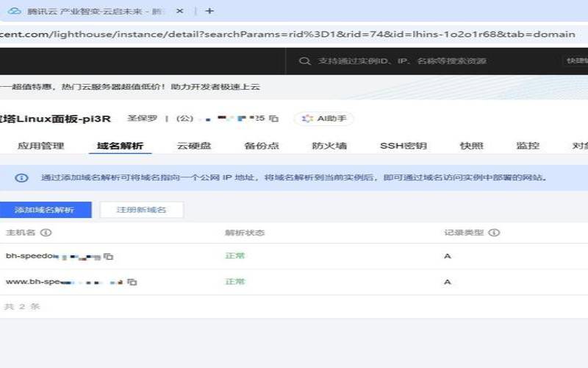The height and width of the screenshot is (368, 588).
Task: Click the 正常 status in the www.bh-spe row
Action: click(234, 282)
